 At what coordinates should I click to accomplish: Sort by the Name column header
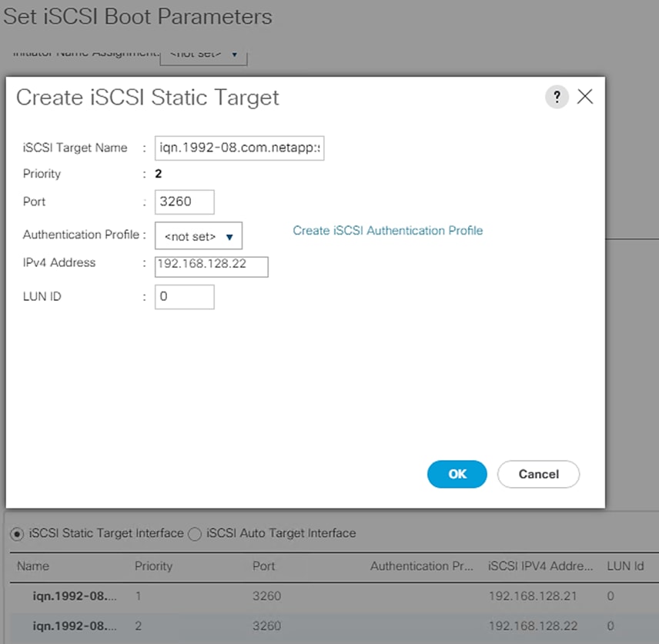click(33, 566)
